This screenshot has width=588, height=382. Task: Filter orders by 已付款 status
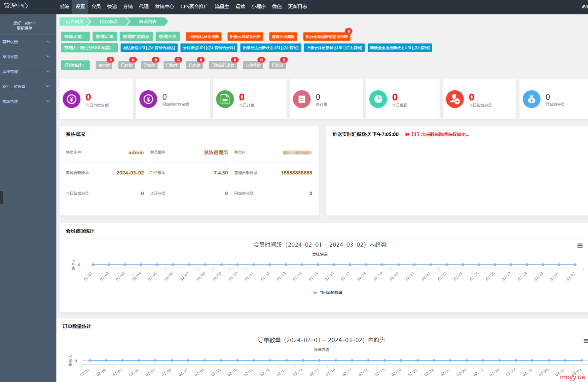(127, 65)
